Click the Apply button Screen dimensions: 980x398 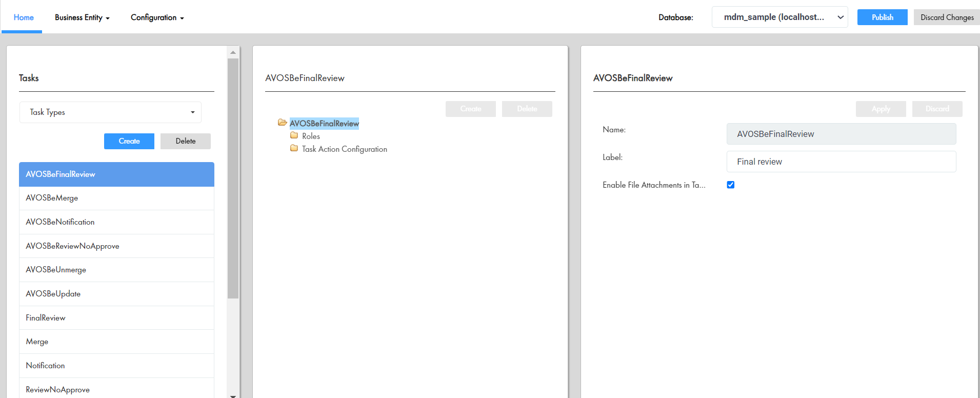(881, 109)
